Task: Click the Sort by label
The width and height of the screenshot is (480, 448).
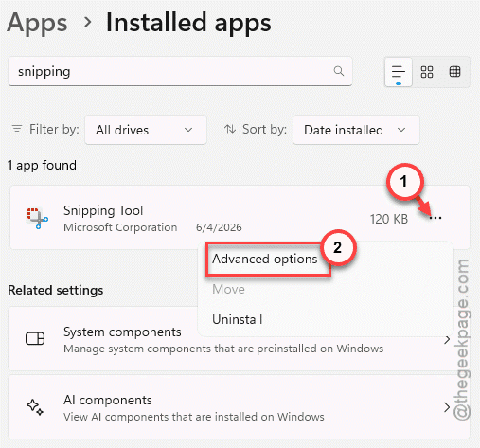Action: (264, 129)
